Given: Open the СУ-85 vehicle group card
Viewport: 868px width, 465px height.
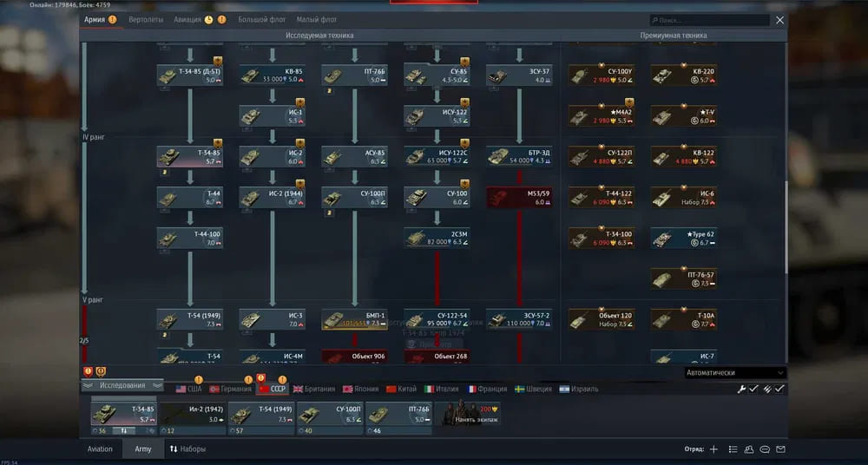Looking at the screenshot, I should (437, 75).
